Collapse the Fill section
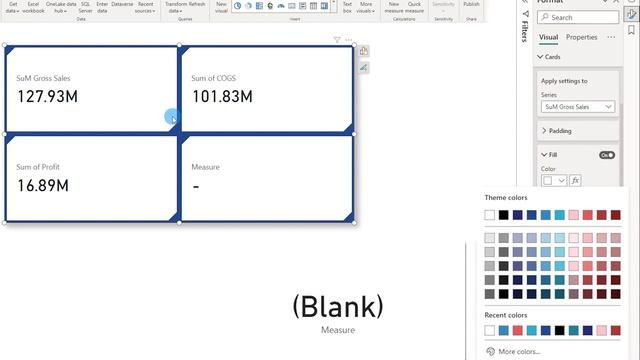This screenshot has width=640, height=360. pos(549,155)
